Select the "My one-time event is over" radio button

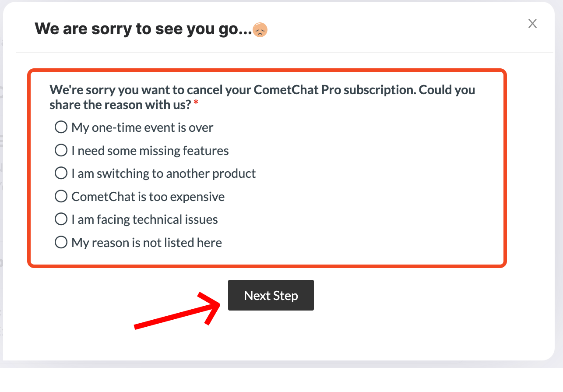tap(61, 127)
